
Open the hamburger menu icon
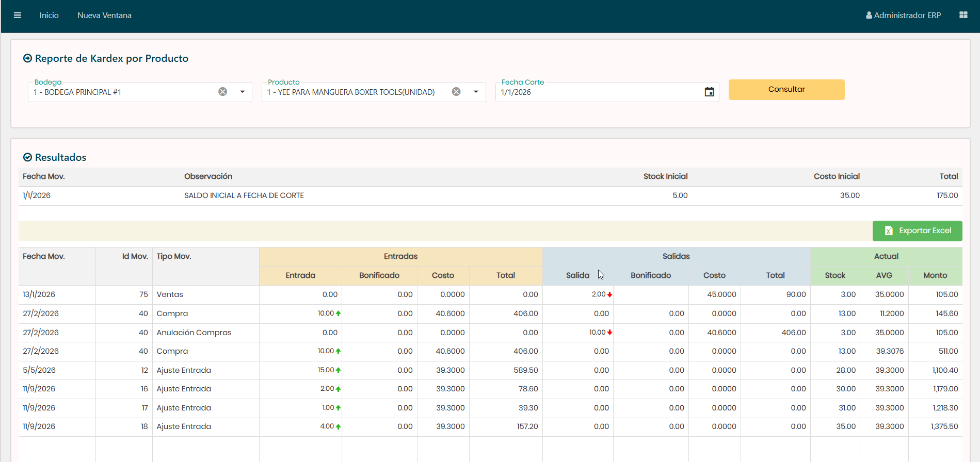click(x=18, y=15)
